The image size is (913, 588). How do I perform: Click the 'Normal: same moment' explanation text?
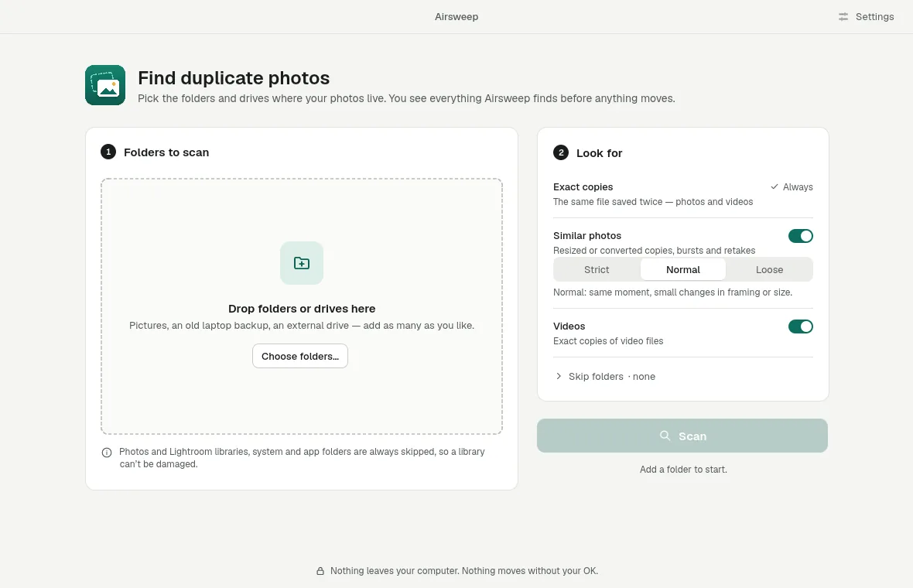point(672,292)
